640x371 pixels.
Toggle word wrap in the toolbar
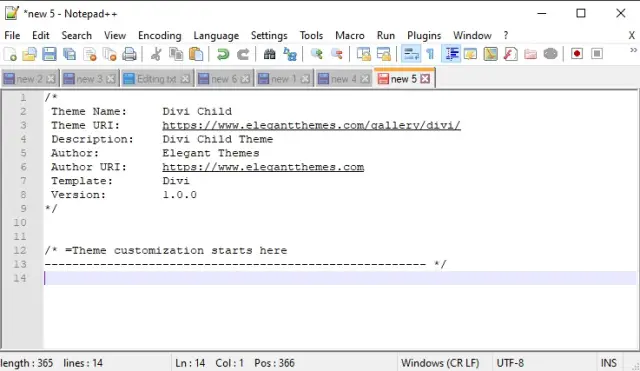coord(411,54)
